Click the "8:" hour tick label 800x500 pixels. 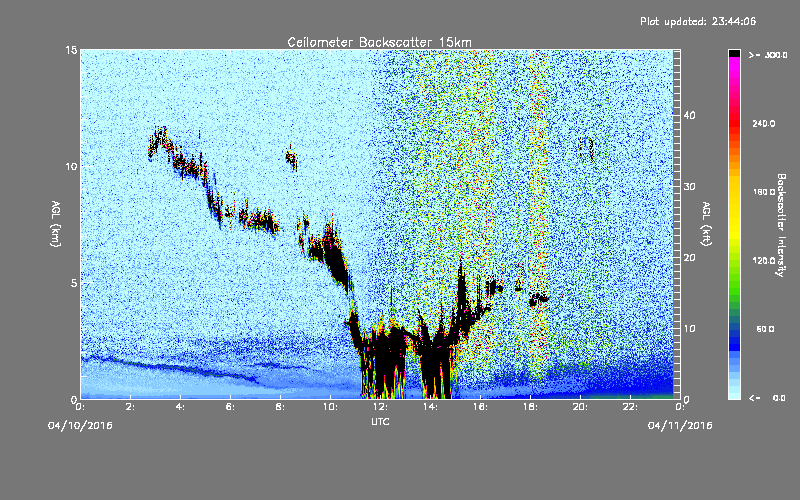tap(281, 407)
